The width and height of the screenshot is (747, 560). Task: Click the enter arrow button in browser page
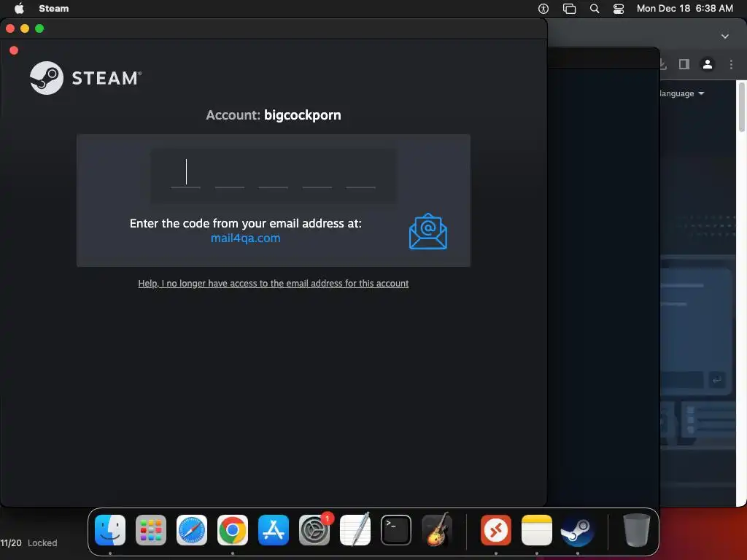click(716, 380)
